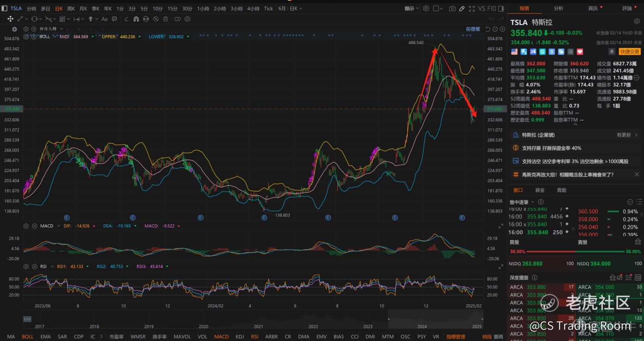
Task: Switch to the 資訊 tab
Action: pos(593,8)
